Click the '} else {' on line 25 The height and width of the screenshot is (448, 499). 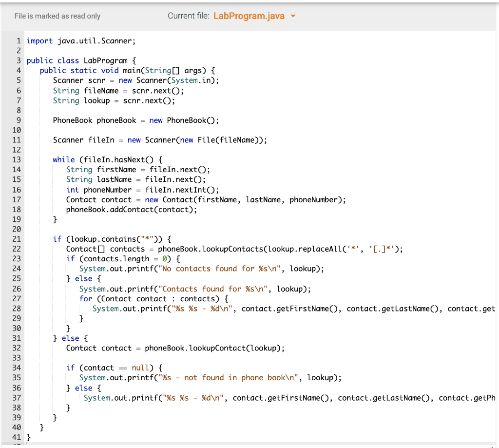click(84, 279)
